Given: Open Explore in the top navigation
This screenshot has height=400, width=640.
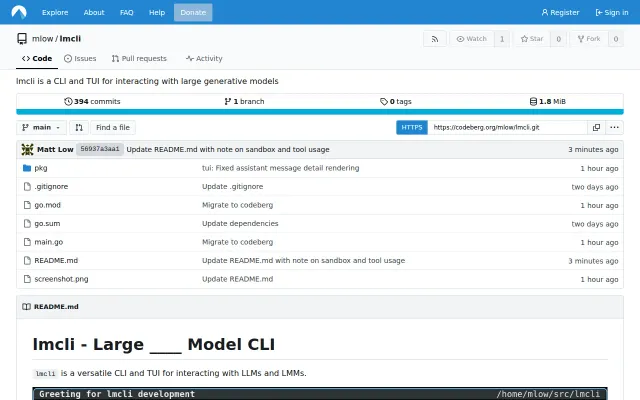Looking at the screenshot, I should [x=55, y=12].
